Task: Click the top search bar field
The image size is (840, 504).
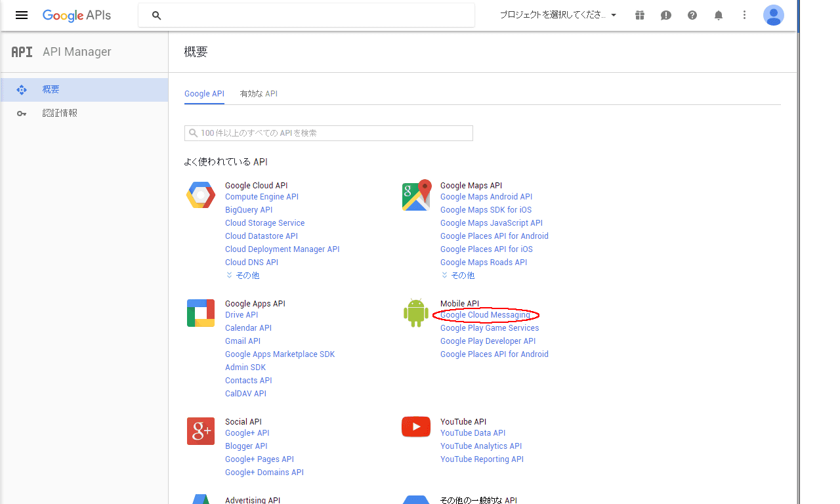Action: [306, 15]
